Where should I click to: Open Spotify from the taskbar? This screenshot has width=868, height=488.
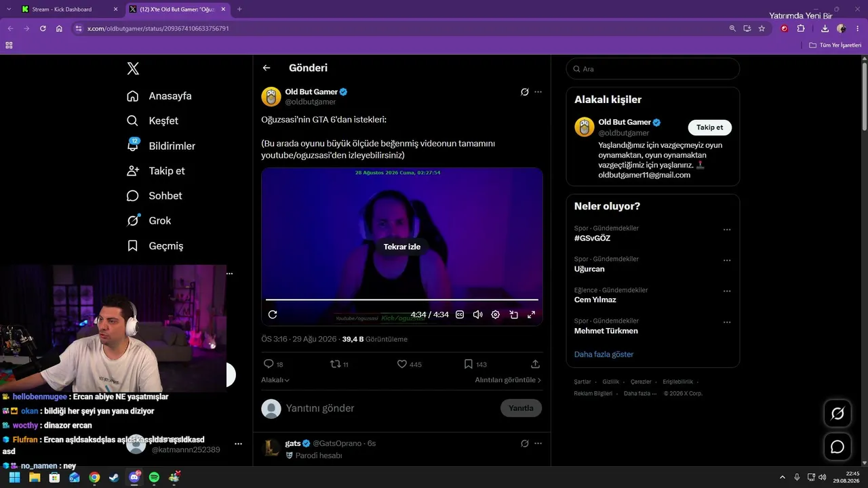click(x=154, y=477)
